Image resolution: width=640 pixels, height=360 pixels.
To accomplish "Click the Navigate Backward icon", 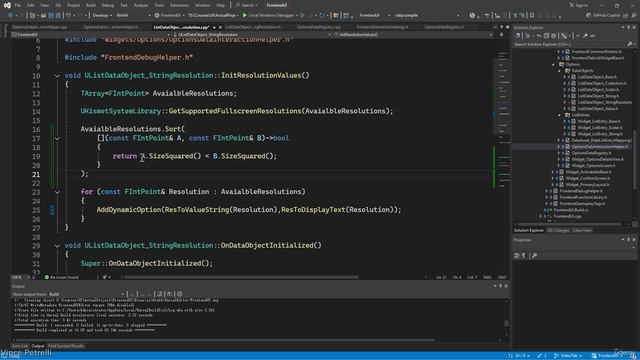I will (11, 16).
